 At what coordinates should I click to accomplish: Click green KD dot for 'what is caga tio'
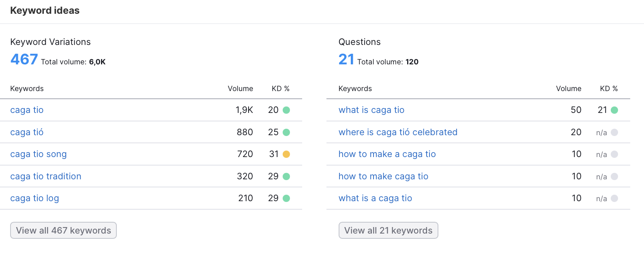pos(614,110)
